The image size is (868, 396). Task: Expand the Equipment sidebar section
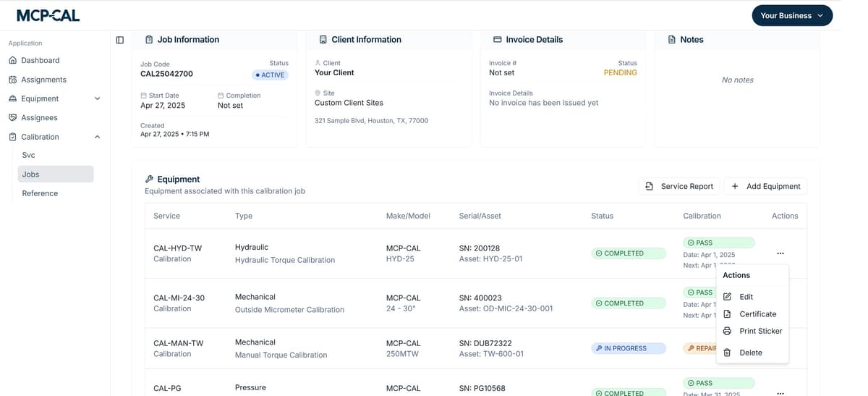[97, 98]
